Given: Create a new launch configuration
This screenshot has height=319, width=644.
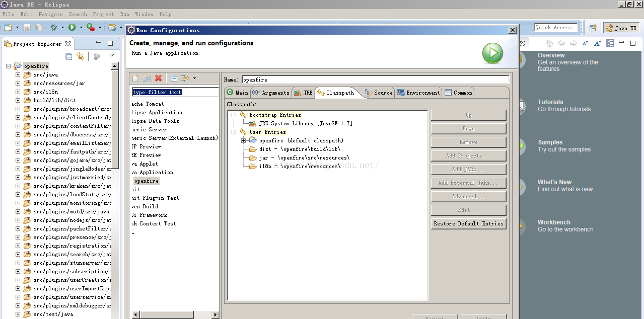Looking at the screenshot, I should point(135,78).
